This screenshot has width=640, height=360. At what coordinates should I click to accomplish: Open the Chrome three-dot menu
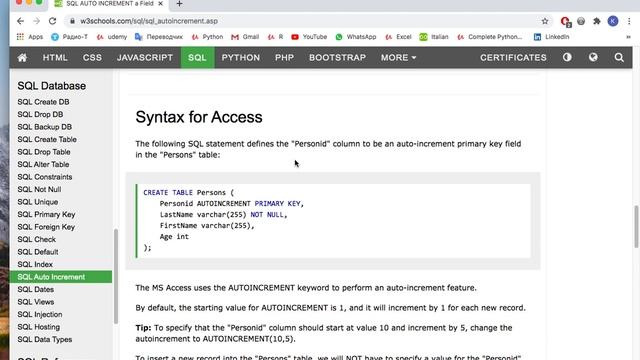tap(629, 21)
